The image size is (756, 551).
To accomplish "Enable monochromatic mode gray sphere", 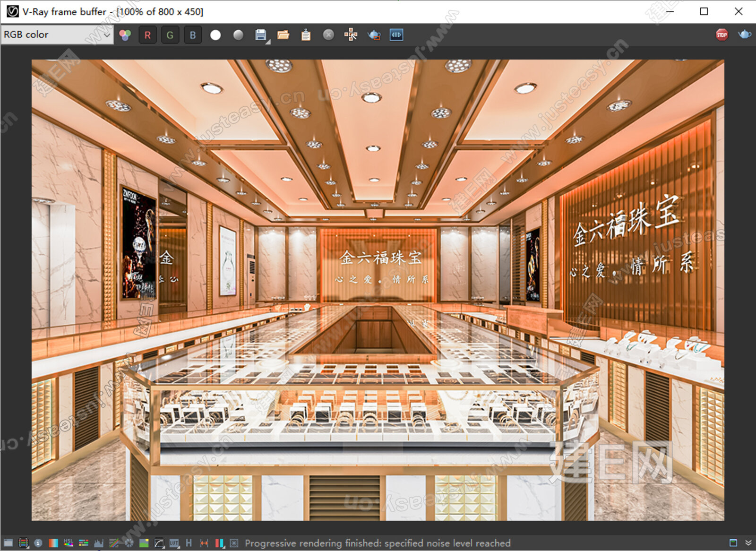I will [x=238, y=35].
